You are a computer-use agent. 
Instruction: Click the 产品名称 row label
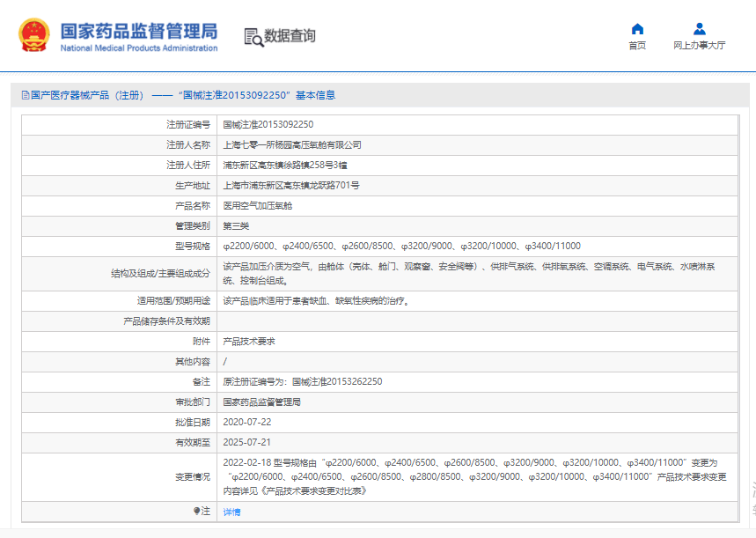[x=193, y=205]
